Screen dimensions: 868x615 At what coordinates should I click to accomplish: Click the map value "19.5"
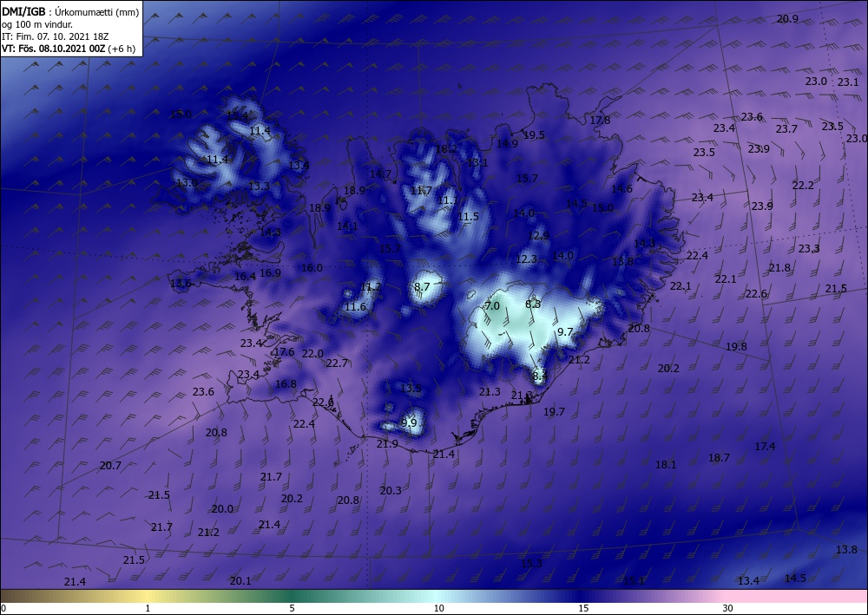click(x=534, y=135)
